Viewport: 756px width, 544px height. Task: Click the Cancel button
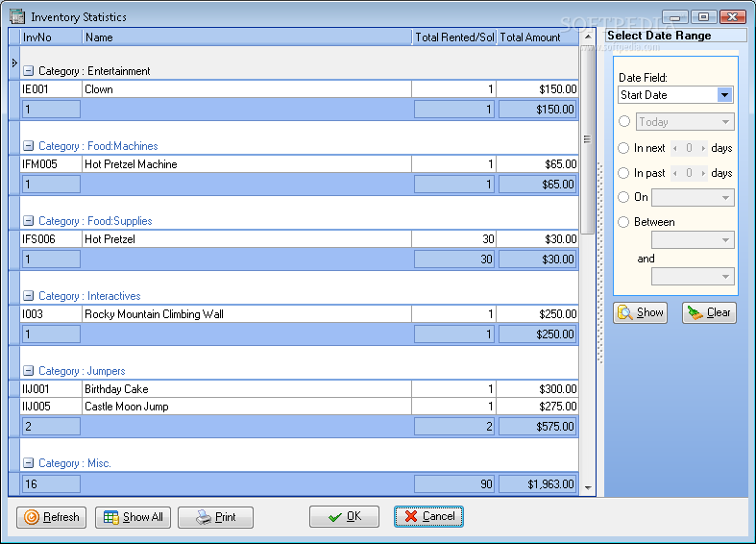(x=428, y=516)
